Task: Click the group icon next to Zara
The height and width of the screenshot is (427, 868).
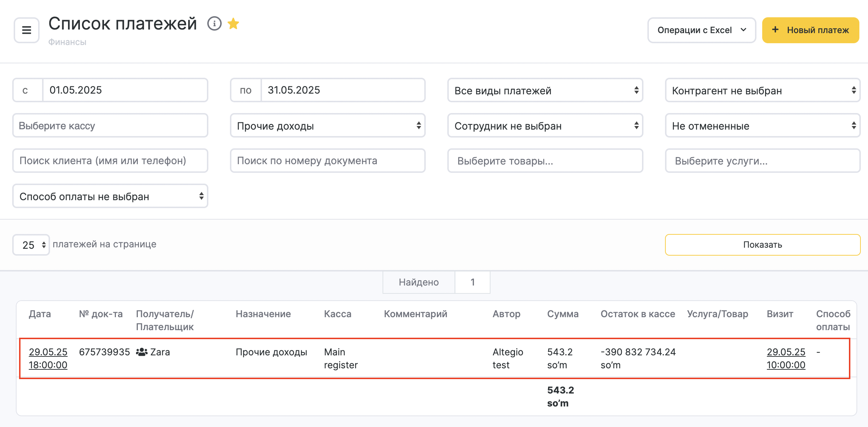Action: pos(142,352)
